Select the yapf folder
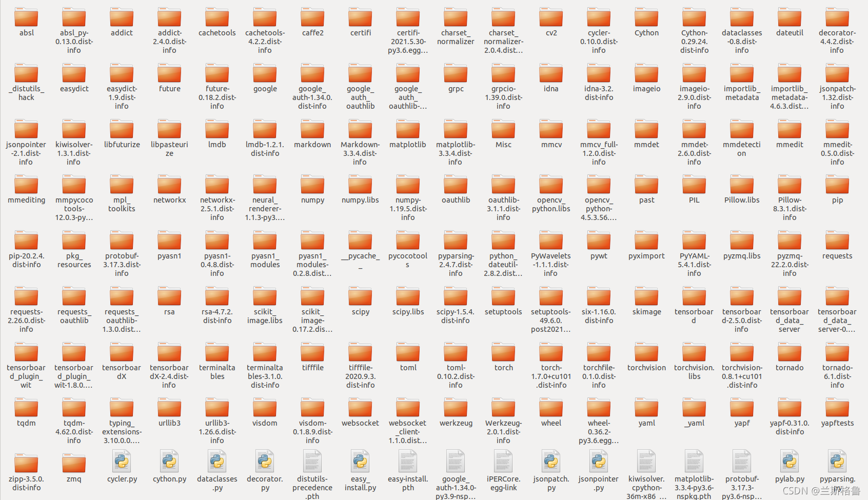This screenshot has width=868, height=500. coord(742,408)
